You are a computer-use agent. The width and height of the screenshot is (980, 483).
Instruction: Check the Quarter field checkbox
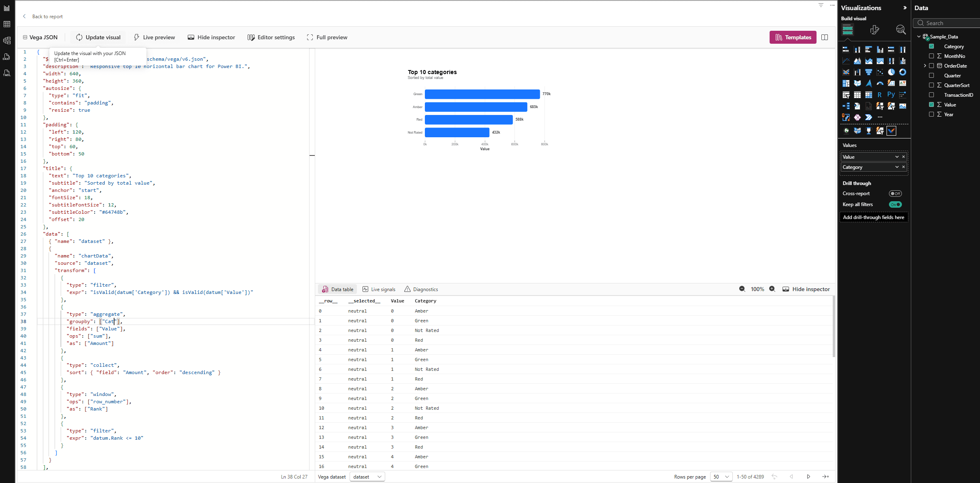click(931, 76)
